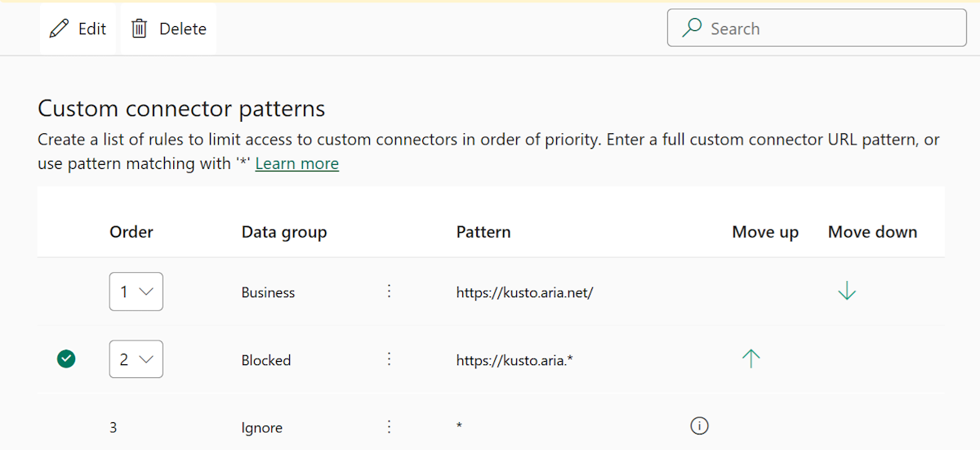Select the https://kusto.aria.net/ pattern text
This screenshot has height=450, width=980.
524,292
